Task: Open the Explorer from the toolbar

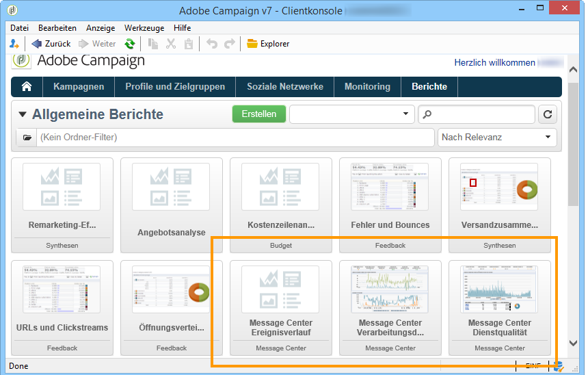Action: tap(268, 44)
